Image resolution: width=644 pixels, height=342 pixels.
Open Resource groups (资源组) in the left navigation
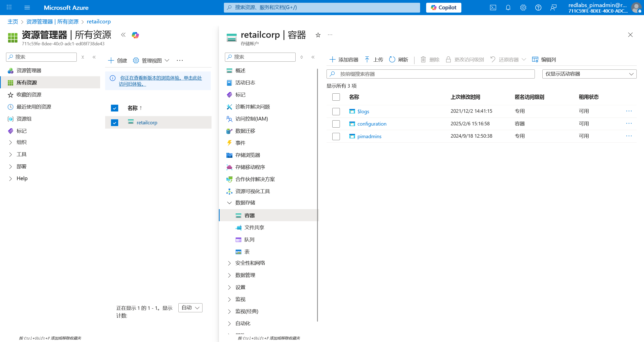(24, 119)
